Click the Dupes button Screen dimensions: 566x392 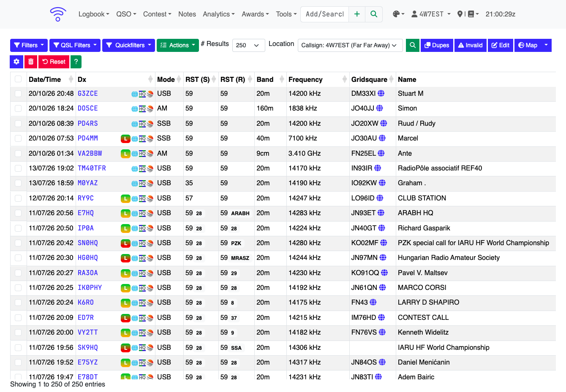(x=437, y=45)
